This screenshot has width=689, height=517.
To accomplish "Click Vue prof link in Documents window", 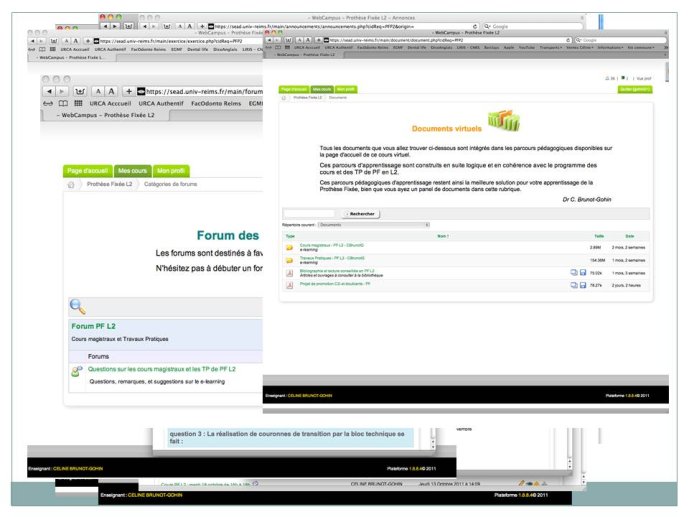I will pos(644,79).
